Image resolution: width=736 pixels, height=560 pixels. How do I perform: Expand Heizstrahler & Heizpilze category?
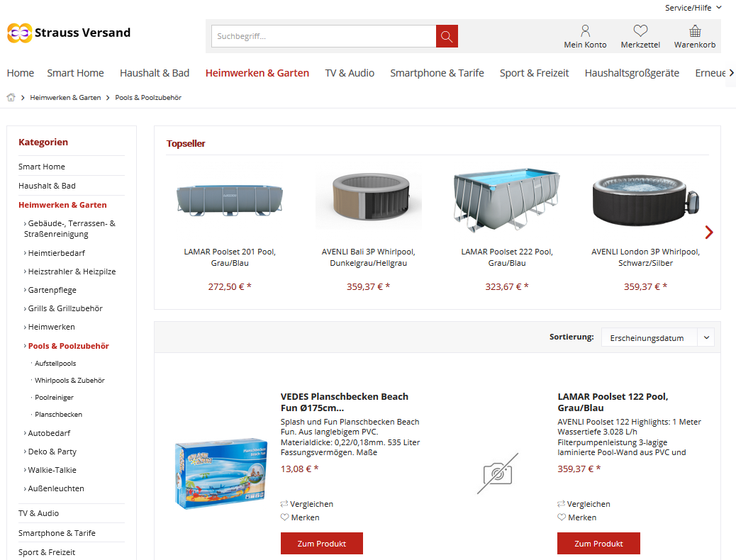pos(69,271)
